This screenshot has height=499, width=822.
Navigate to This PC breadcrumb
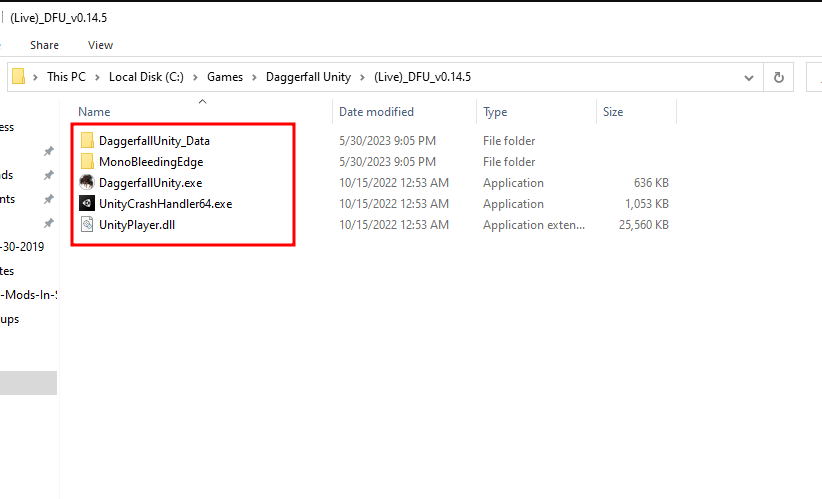pyautogui.click(x=66, y=77)
